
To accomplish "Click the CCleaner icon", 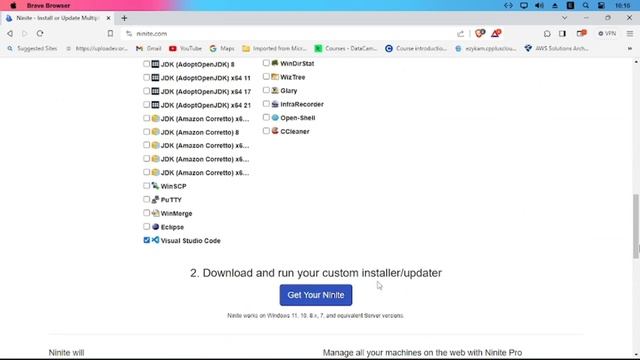I will coord(275,131).
